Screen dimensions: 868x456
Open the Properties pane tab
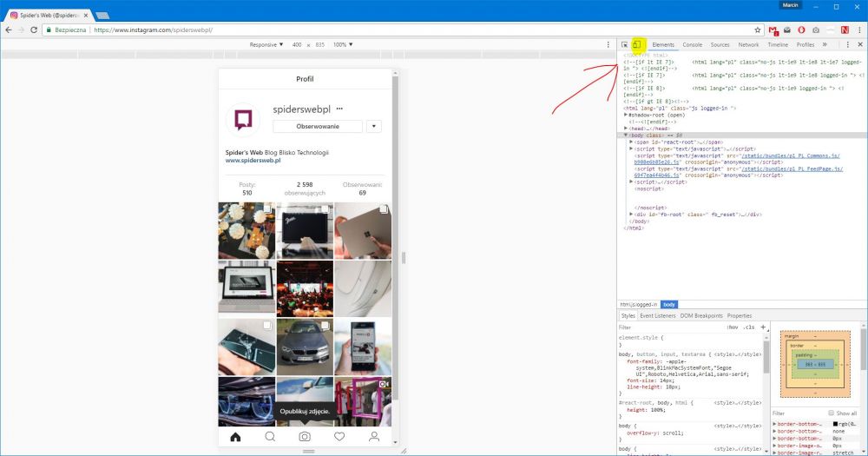pyautogui.click(x=740, y=316)
